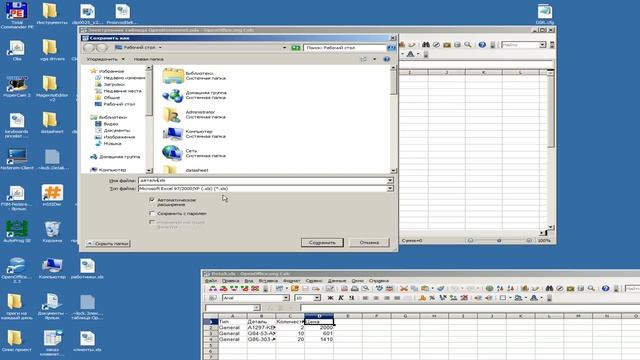Viewport: 640px width, 360px height.
Task: Select Загрузки in the dialog sidebar
Action: (114, 84)
